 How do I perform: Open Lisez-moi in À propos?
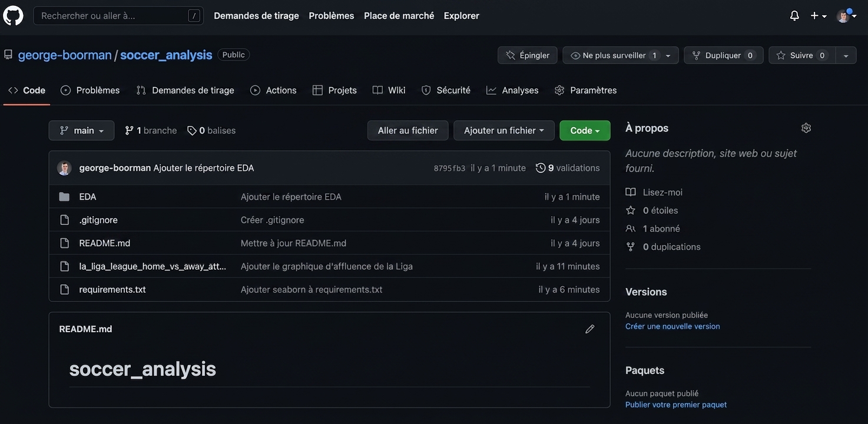(654, 192)
